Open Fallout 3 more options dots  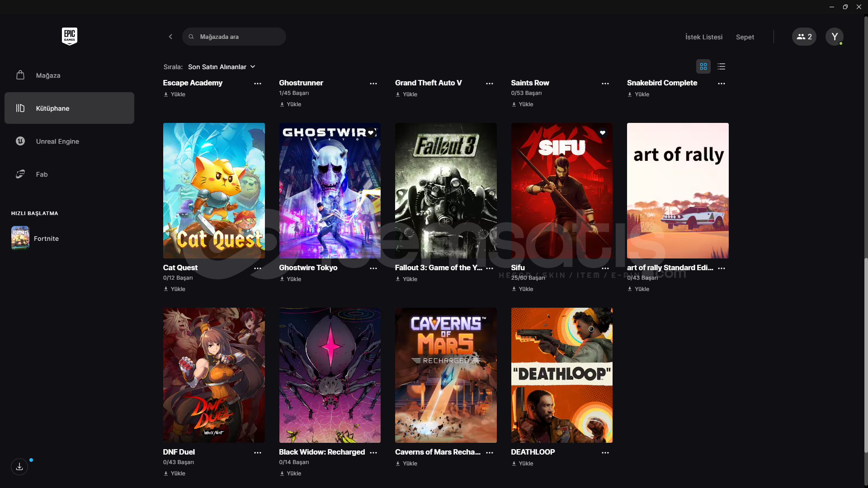490,268
